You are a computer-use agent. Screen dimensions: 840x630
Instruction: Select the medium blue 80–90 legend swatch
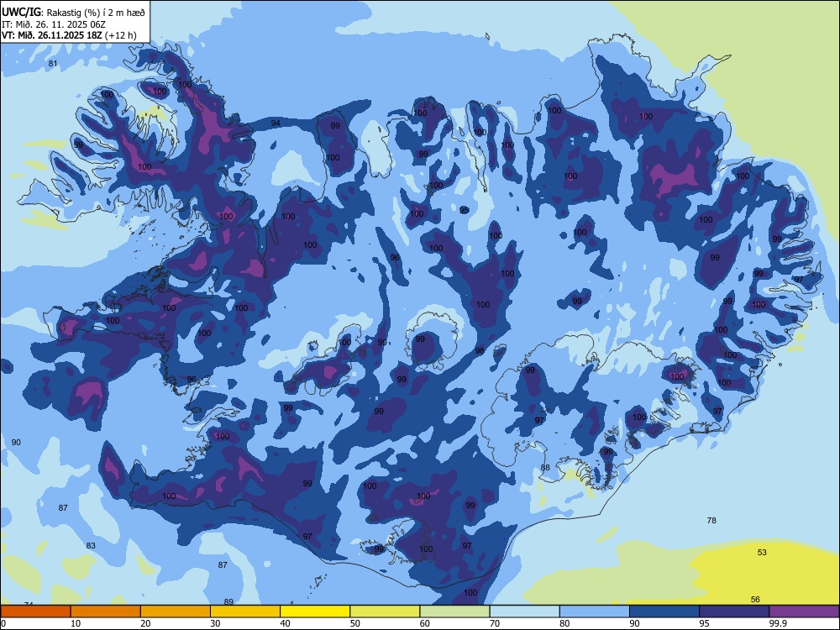click(x=595, y=612)
